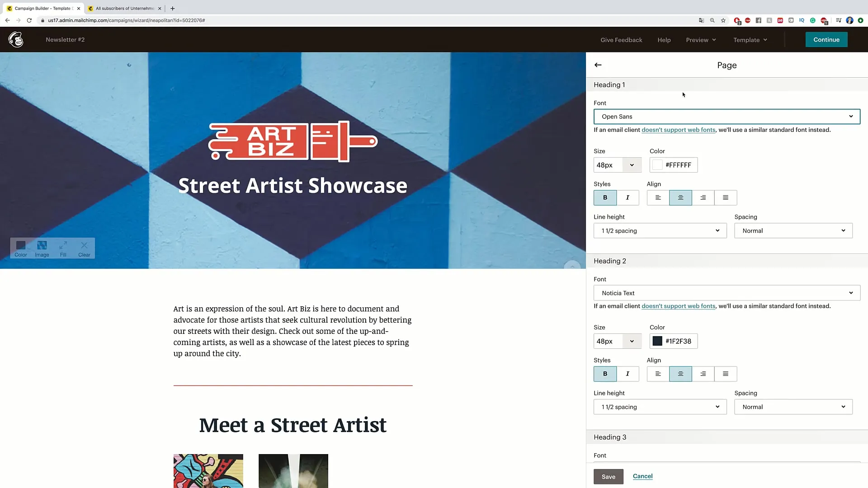Toggle Bold style button for Heading 2
This screenshot has height=488, width=868.
605,374
